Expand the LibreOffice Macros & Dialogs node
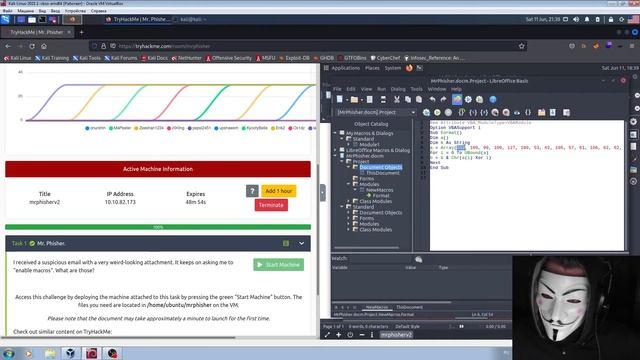Screen dimensions: 640x360 coord(336,150)
